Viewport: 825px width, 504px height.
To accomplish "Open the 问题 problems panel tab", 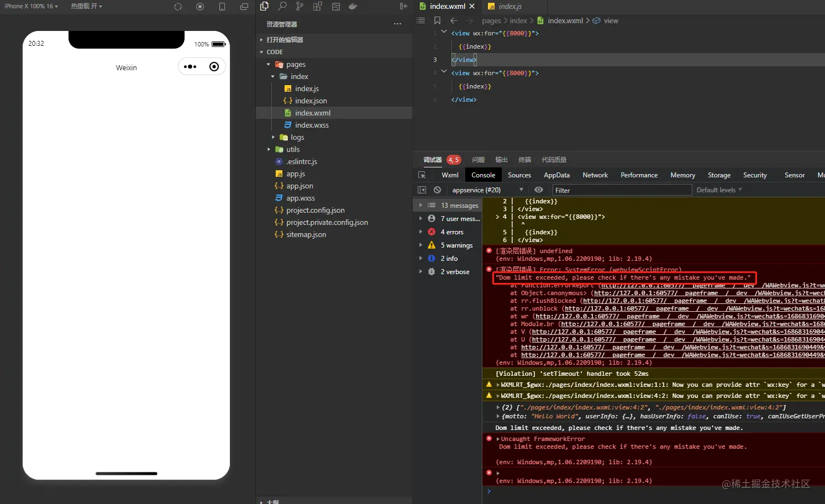I will click(x=479, y=160).
